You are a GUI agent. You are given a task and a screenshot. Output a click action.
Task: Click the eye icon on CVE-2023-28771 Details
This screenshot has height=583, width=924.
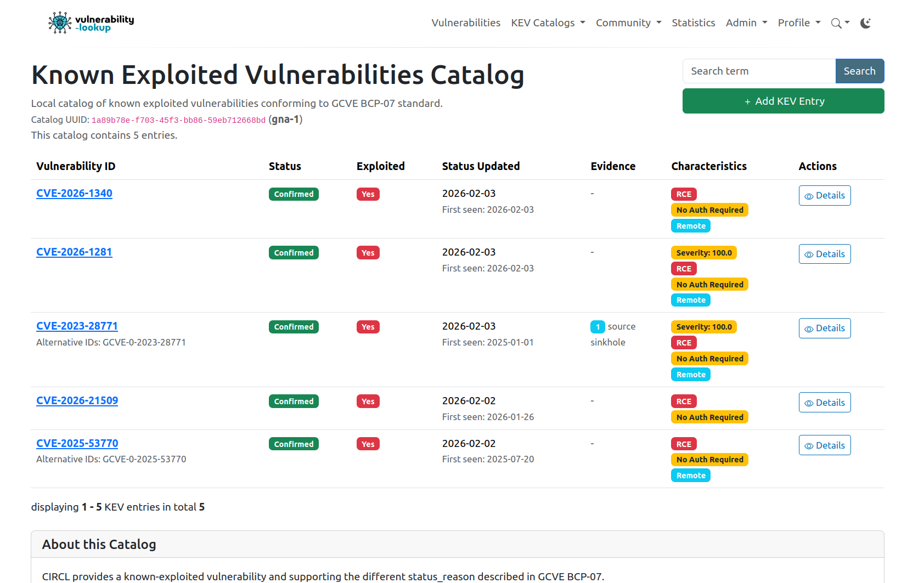[808, 328]
